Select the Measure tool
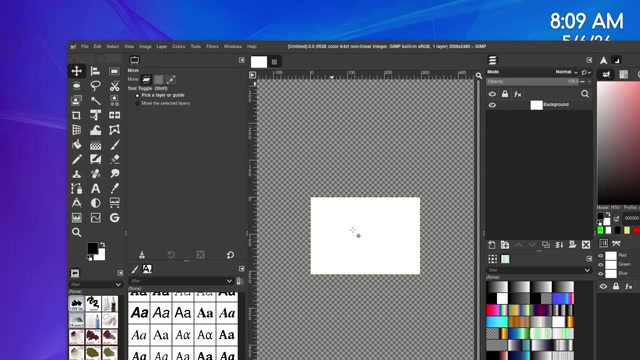This screenshot has height=360, width=640. [x=76, y=203]
